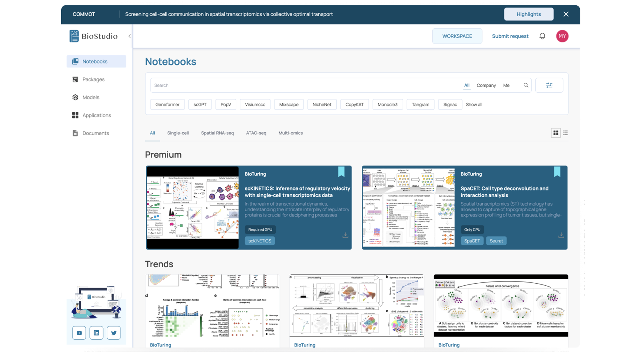Click the scKINETICS tag chip
This screenshot has width=644, height=352.
(260, 241)
